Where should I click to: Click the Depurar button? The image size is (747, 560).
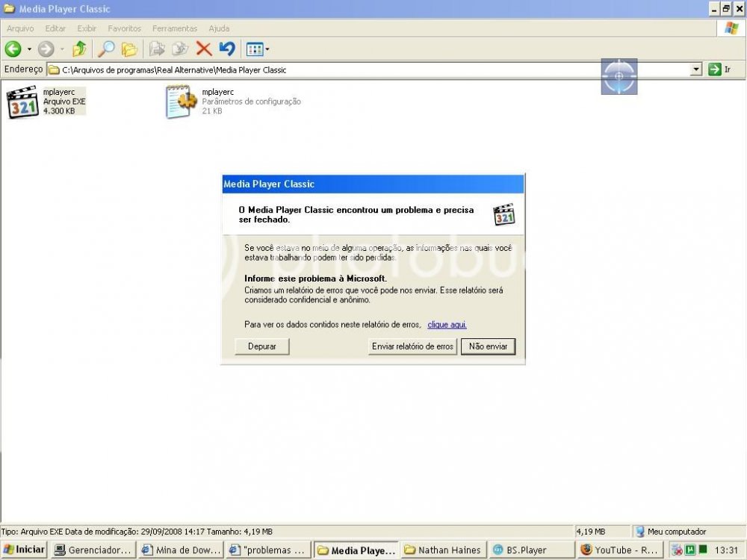[262, 346]
